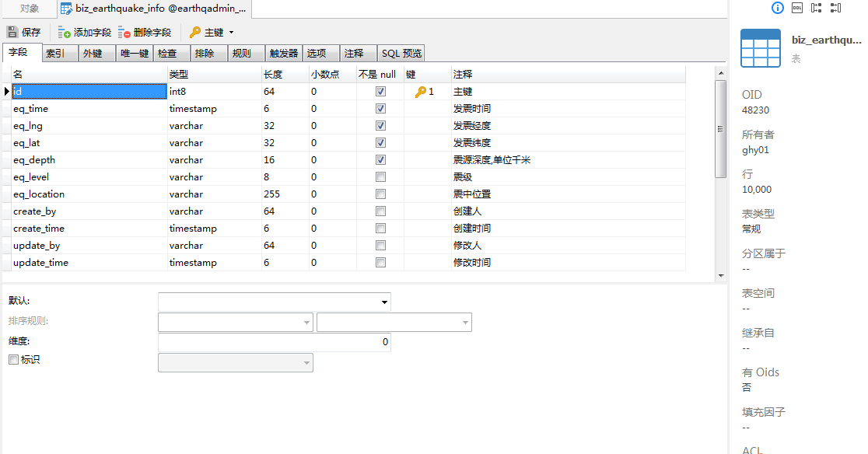
Task: Click Add Field (添加字段) button
Action: coord(85,33)
